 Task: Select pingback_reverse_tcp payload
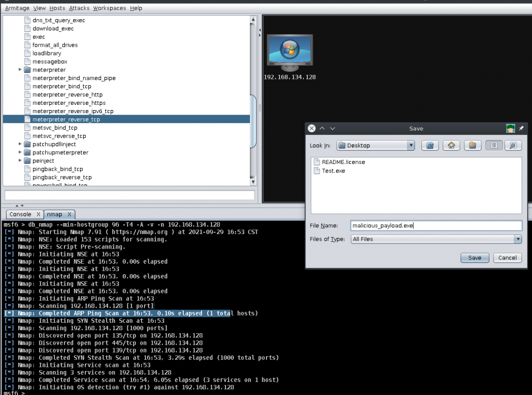62,177
